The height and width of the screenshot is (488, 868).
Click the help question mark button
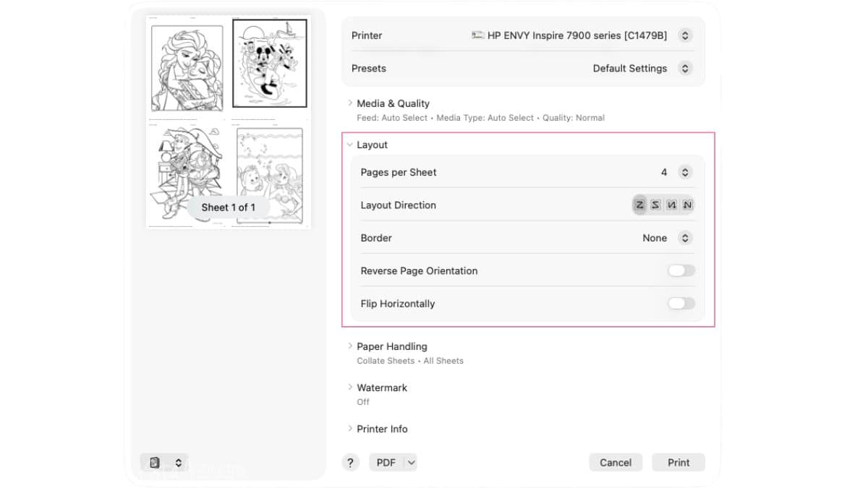point(350,463)
